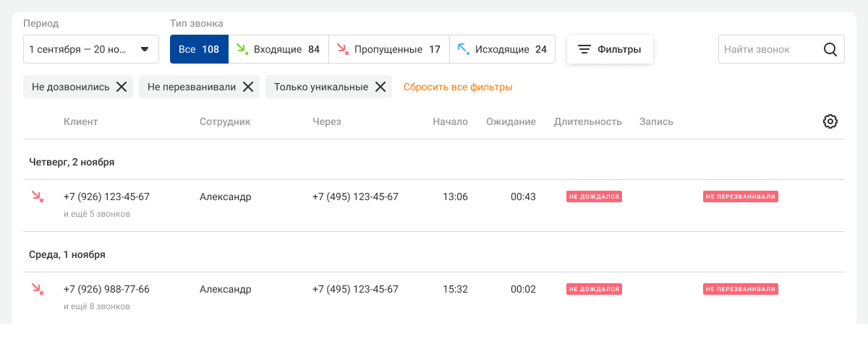Filter by "Исходящие 24" outgoing calls
The width and height of the screenshot is (868, 341).
pos(502,50)
